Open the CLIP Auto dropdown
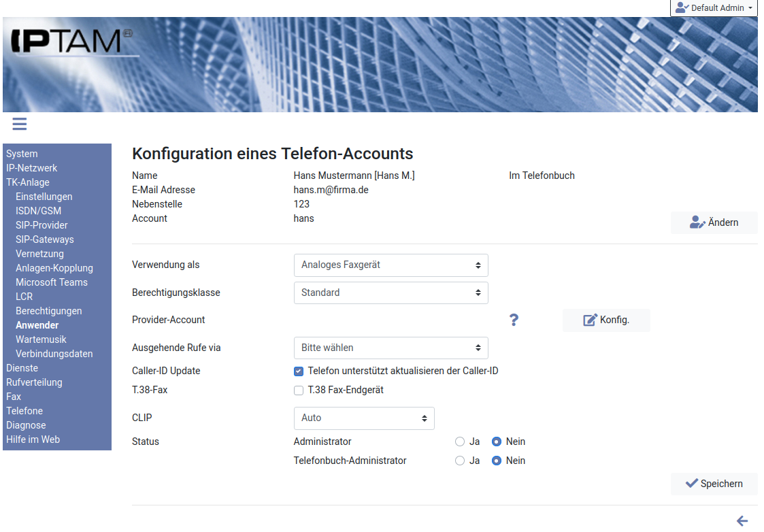 click(363, 418)
